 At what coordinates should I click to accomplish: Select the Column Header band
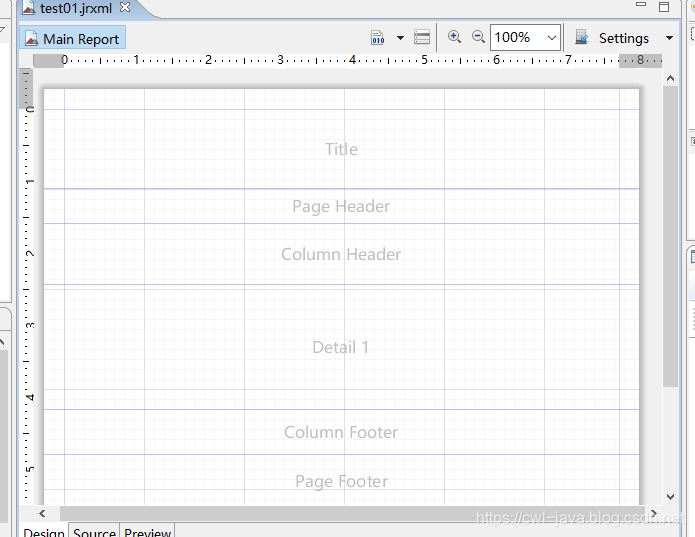[341, 254]
